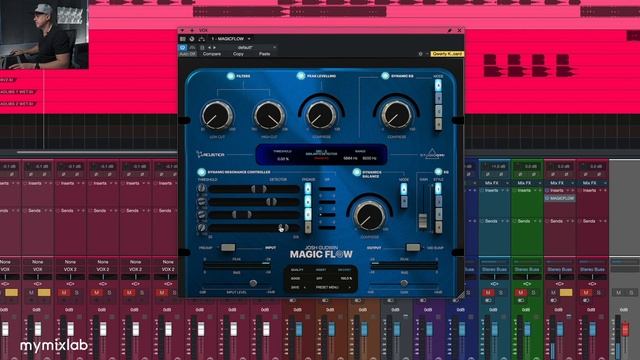The height and width of the screenshot is (360, 640).
Task: Toggle the Dynamics Balance power button
Action: 356,172
